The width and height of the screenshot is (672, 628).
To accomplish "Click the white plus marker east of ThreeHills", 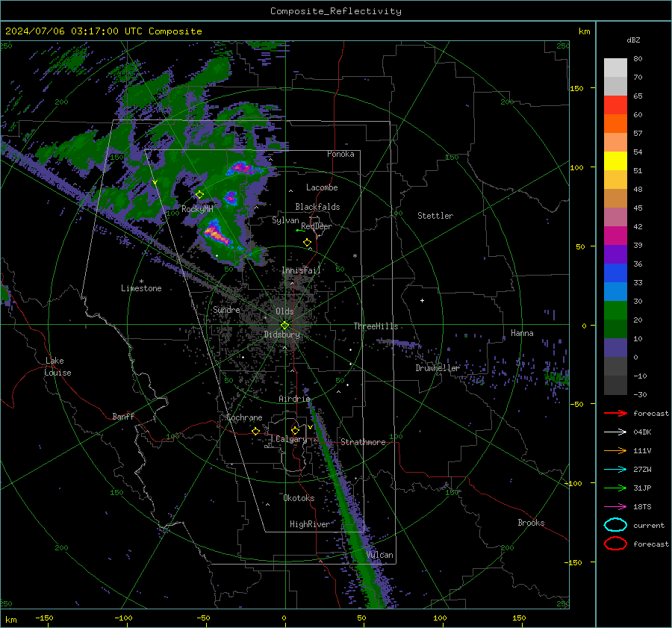I will [x=422, y=300].
